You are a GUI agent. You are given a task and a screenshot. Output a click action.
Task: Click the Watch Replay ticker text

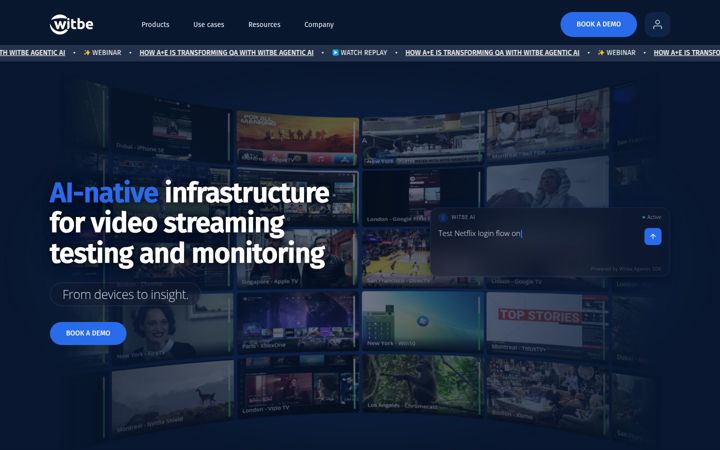364,52
